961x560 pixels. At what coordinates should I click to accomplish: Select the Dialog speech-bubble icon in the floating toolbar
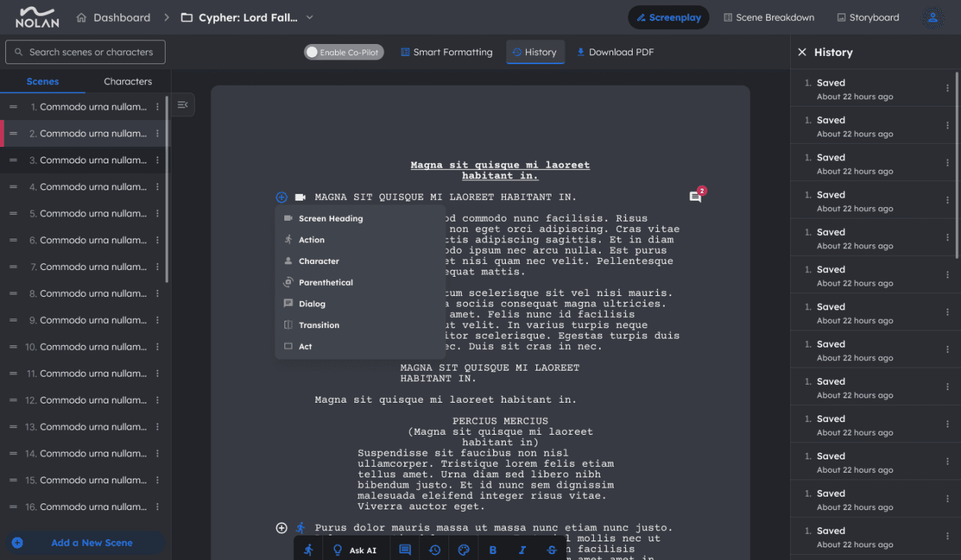coord(405,550)
